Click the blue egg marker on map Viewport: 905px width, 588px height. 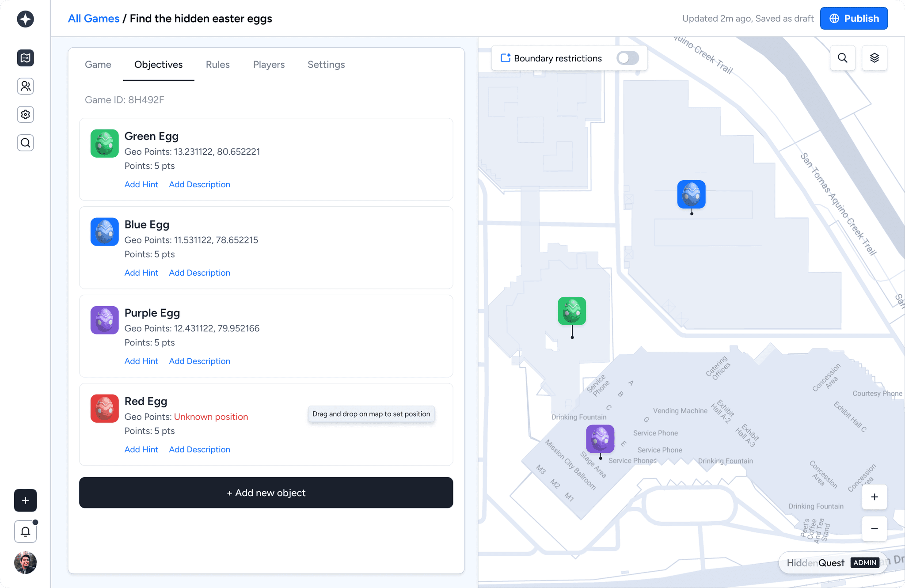pyautogui.click(x=691, y=194)
